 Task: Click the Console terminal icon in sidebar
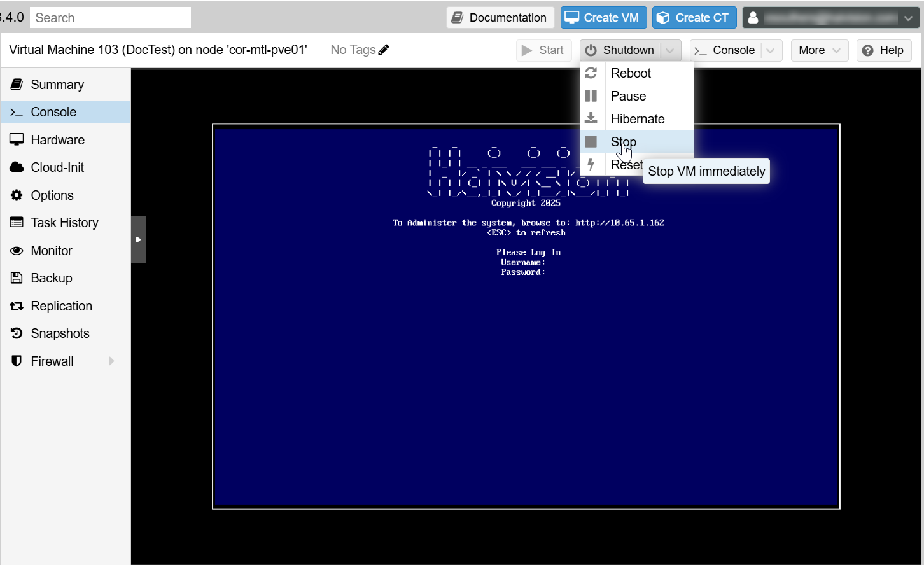pos(17,112)
